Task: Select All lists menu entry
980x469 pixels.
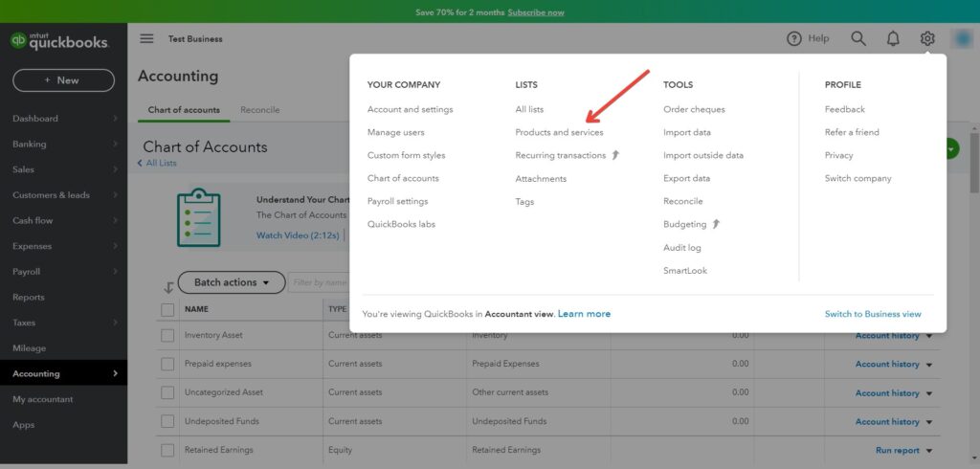Action: pos(529,109)
